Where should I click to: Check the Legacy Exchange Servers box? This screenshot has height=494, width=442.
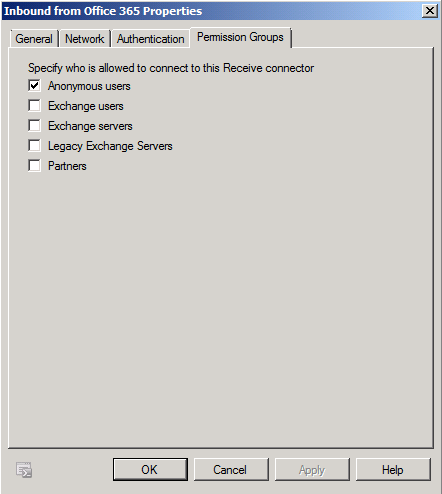pyautogui.click(x=34, y=146)
